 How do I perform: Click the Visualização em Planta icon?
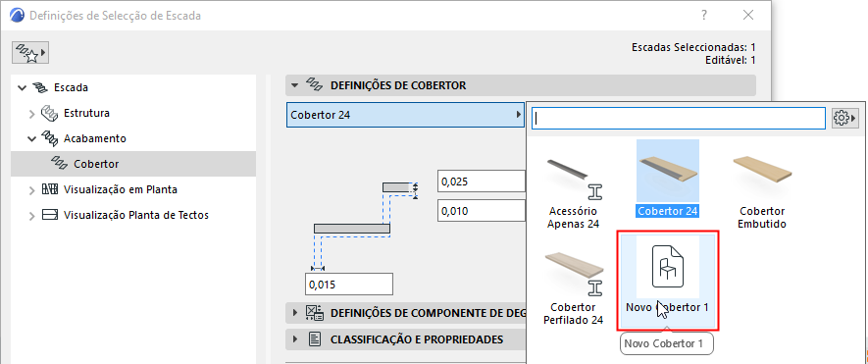[50, 189]
